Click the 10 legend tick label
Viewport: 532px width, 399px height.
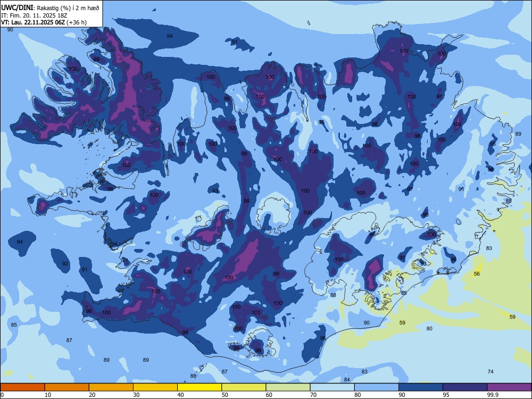(48, 395)
